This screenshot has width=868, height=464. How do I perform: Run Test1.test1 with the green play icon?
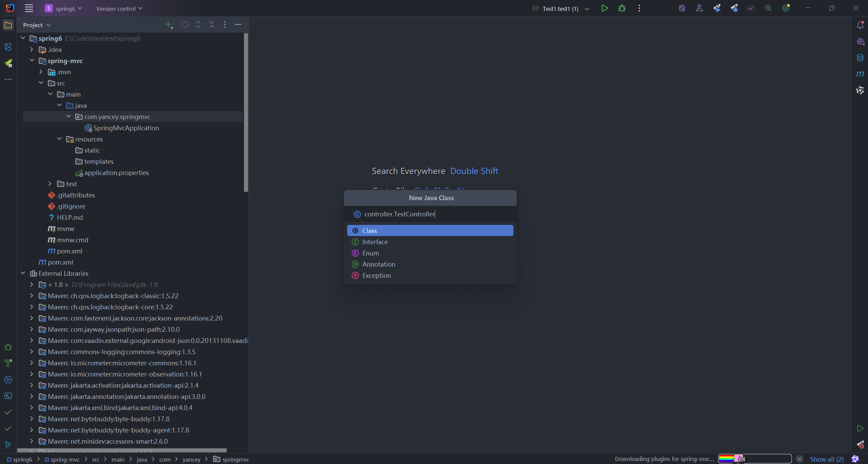tap(605, 8)
